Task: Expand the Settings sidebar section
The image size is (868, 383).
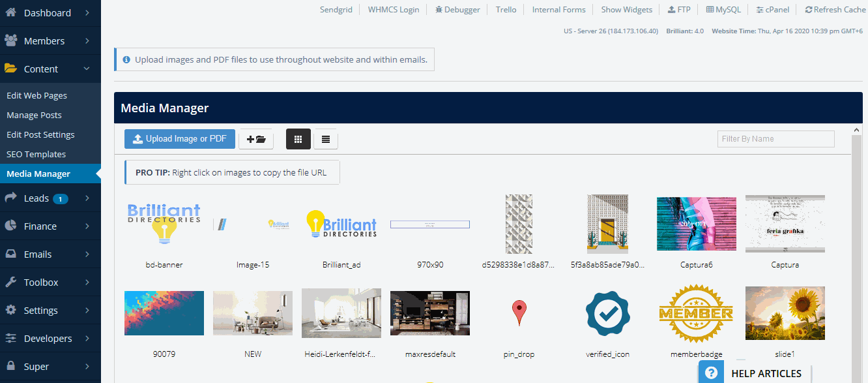Action: 39,310
